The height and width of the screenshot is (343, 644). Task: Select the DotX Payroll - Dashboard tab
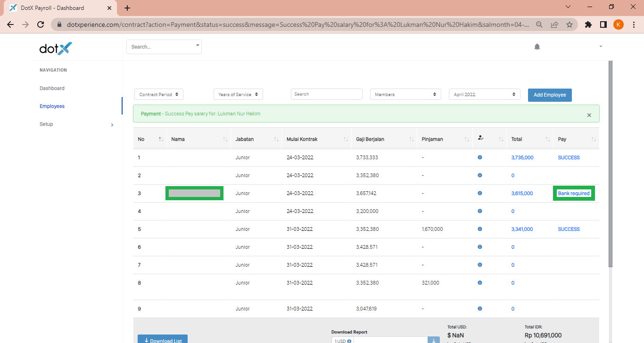(x=61, y=8)
